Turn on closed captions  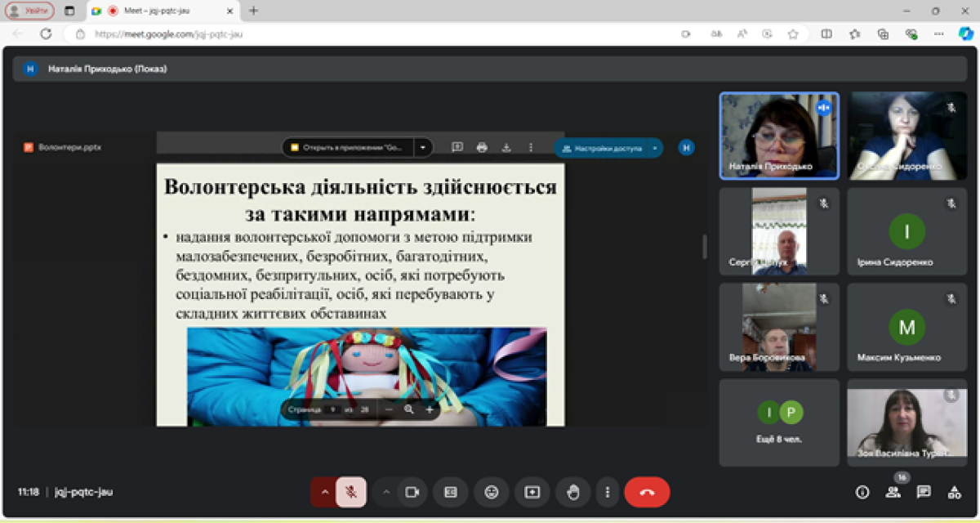tap(450, 492)
